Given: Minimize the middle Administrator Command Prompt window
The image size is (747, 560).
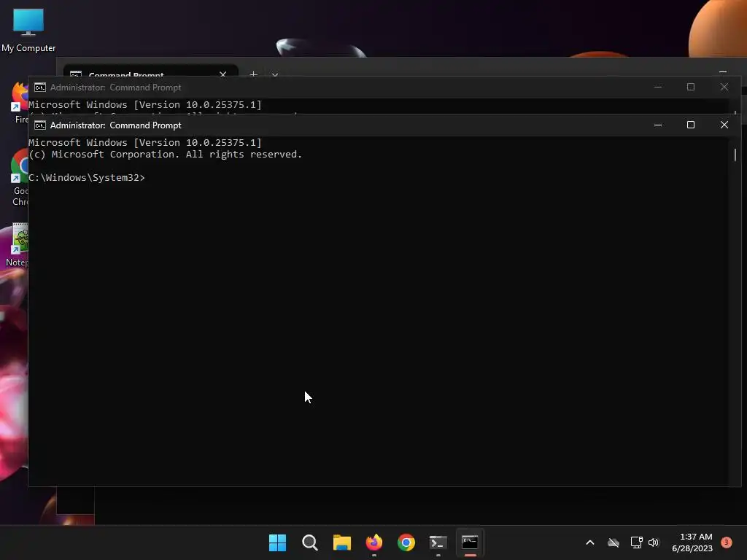Looking at the screenshot, I should pyautogui.click(x=658, y=87).
